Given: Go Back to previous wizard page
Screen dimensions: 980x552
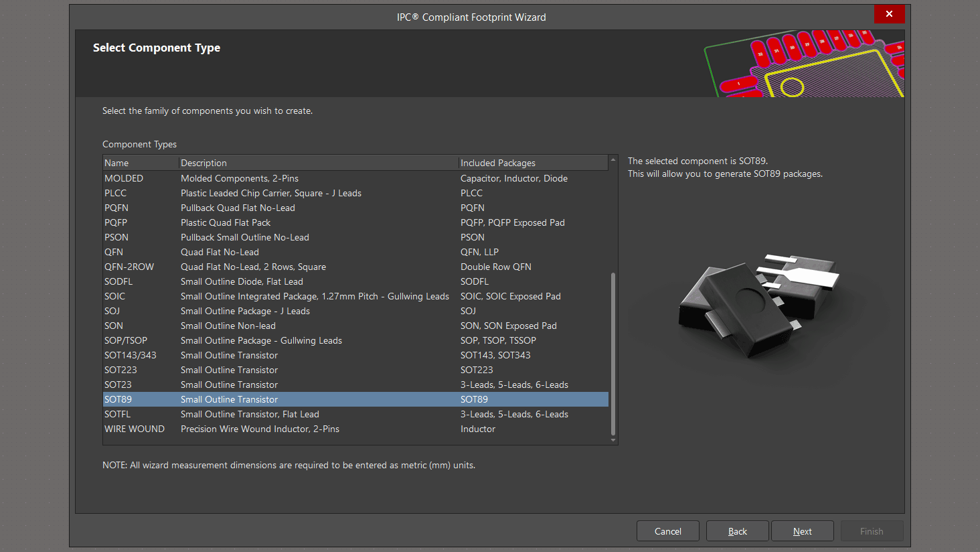Looking at the screenshot, I should pos(737,531).
